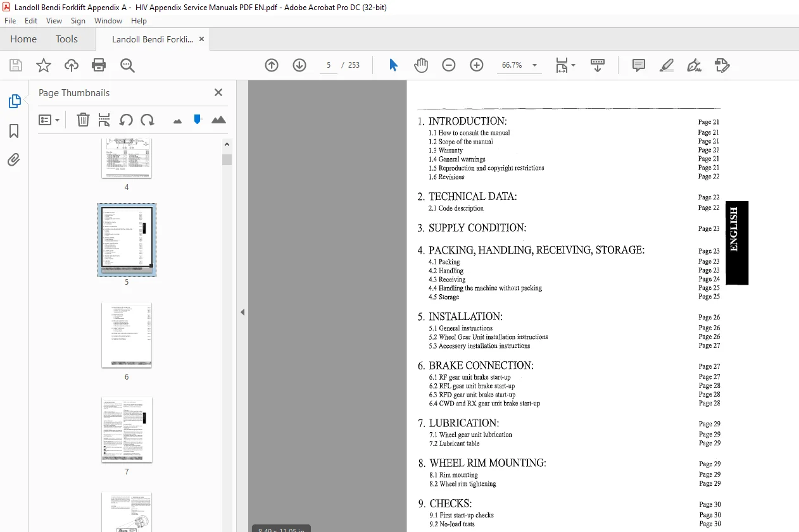This screenshot has height=532, width=799.
Task: Open the Edit menu
Action: (31, 21)
